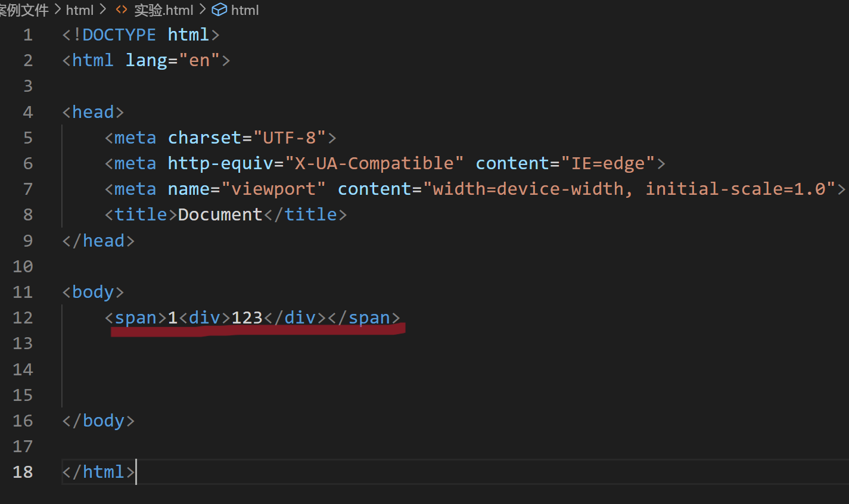Click line number 4 in the gutter

pos(28,112)
